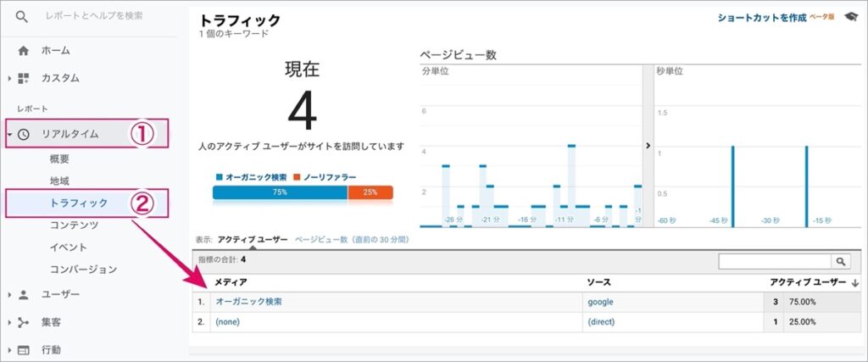Click the ベータ版 label
The height and width of the screenshot is (362, 868).
coord(822,17)
